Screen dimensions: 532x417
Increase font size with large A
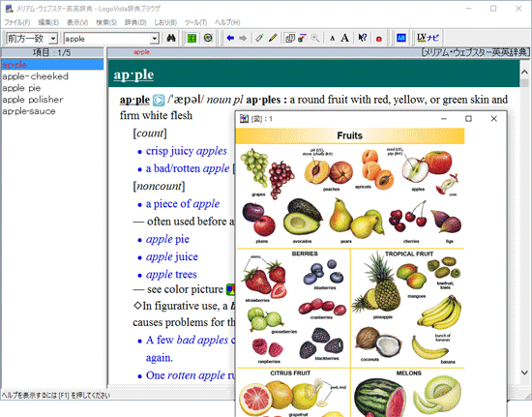point(344,38)
